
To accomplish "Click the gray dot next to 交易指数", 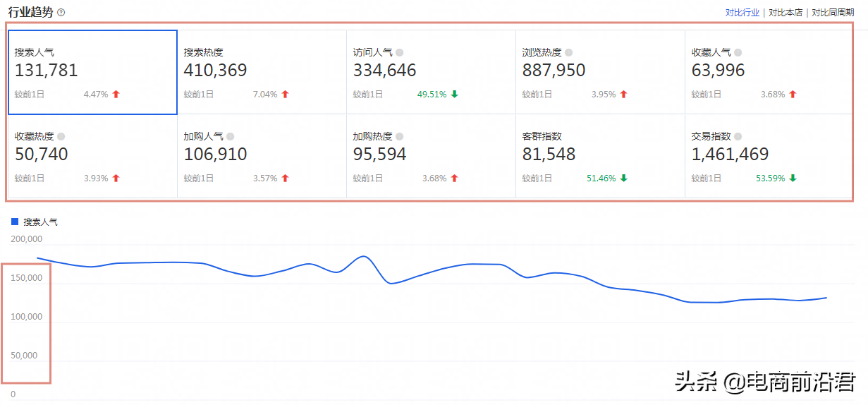I will 738,136.
